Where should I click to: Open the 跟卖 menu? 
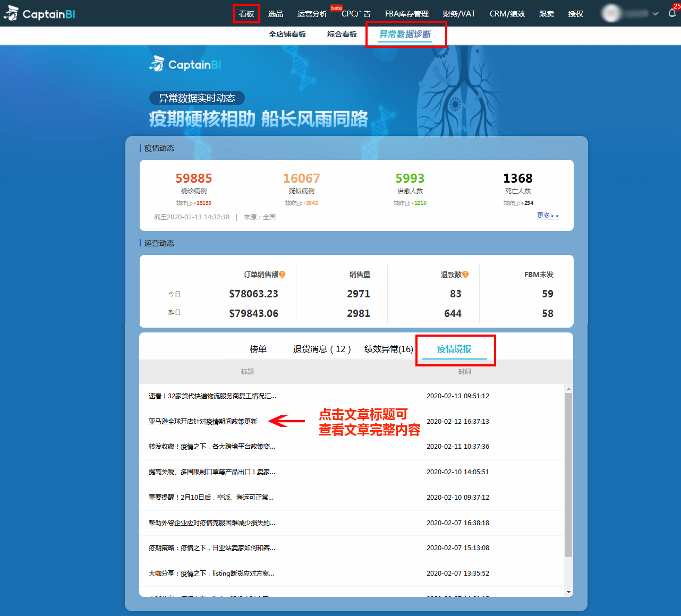pos(547,14)
